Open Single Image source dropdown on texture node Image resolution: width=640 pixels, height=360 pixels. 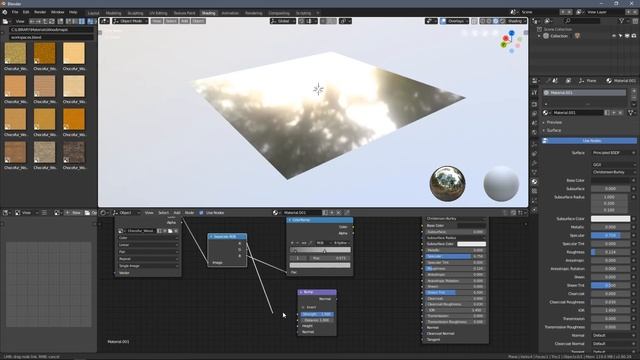tap(148, 266)
